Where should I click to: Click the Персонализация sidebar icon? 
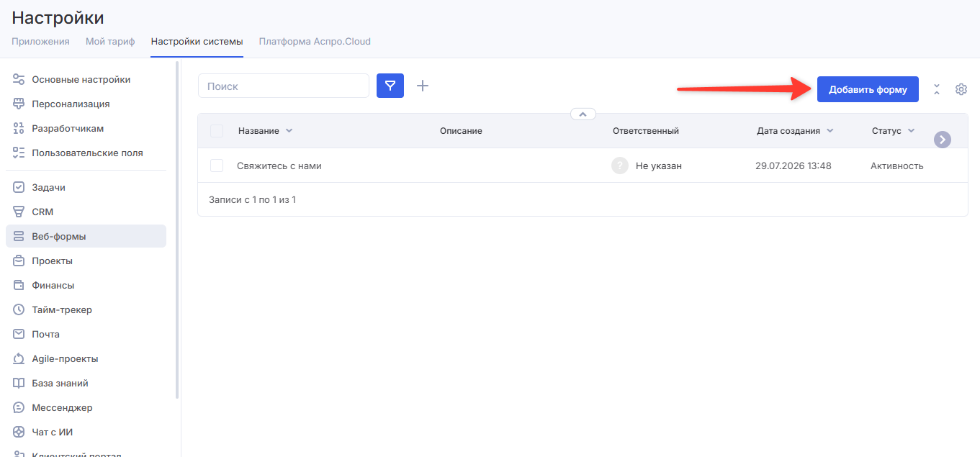point(19,104)
